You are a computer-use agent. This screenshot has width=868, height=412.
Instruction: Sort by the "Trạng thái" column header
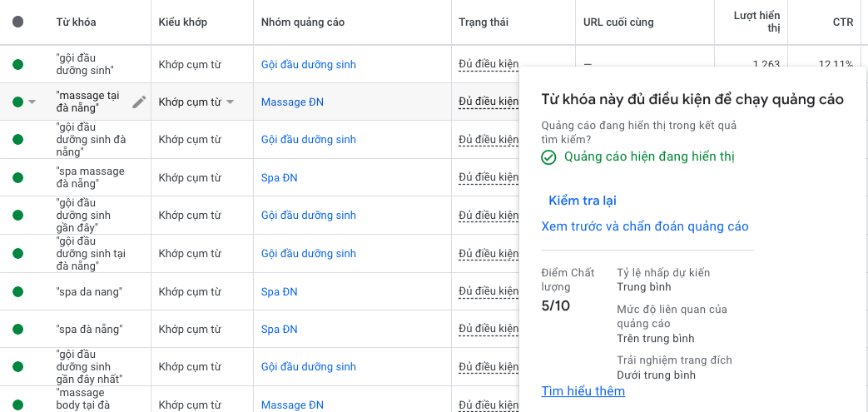484,22
